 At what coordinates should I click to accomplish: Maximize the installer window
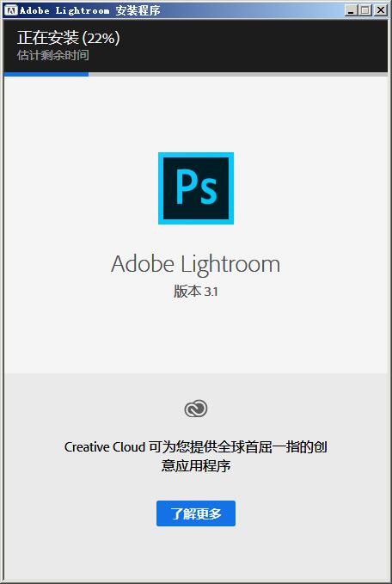[365, 10]
